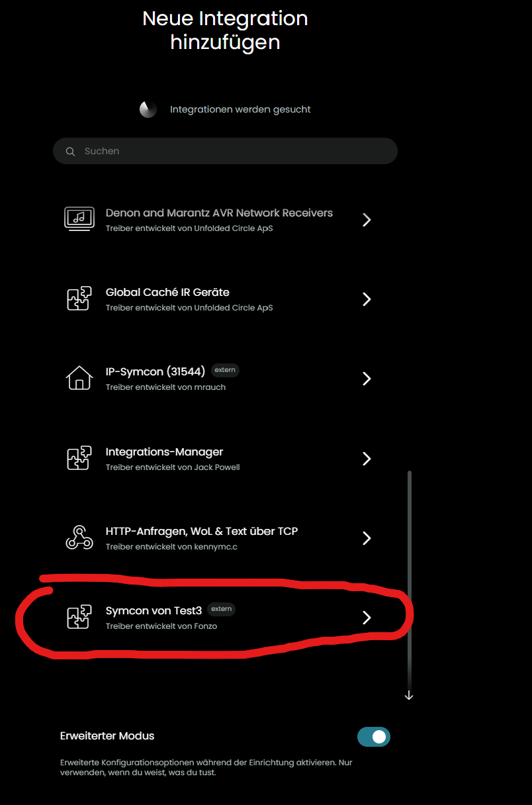
Task: Expand Symcon von Test3 chevron arrow
Action: tap(367, 618)
